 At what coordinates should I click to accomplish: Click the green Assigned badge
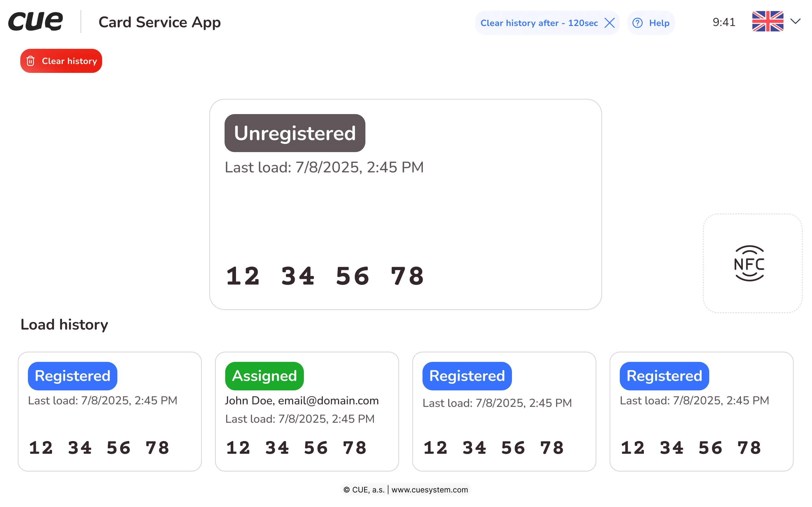click(x=265, y=376)
